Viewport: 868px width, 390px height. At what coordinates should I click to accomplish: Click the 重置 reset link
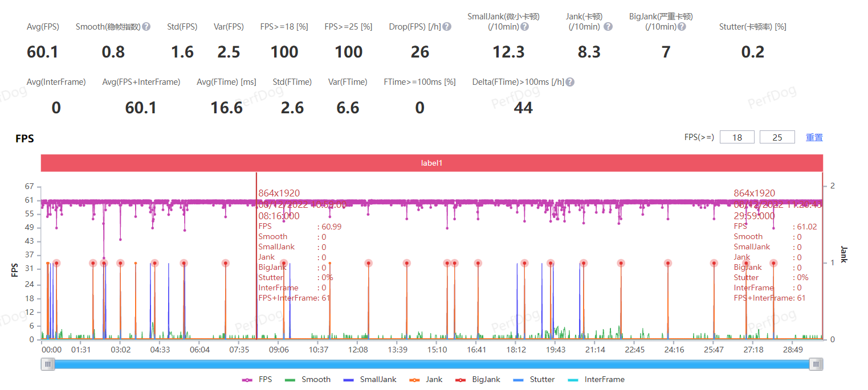tap(814, 137)
